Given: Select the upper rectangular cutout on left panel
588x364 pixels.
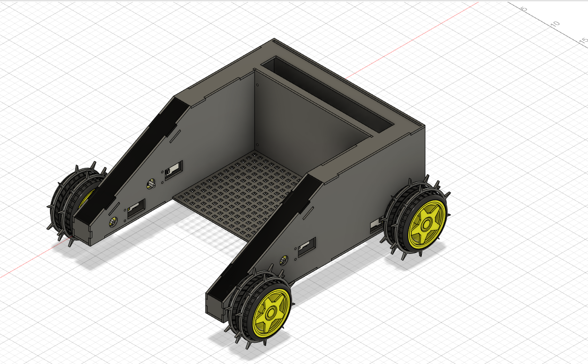Looking at the screenshot, I should [x=173, y=170].
